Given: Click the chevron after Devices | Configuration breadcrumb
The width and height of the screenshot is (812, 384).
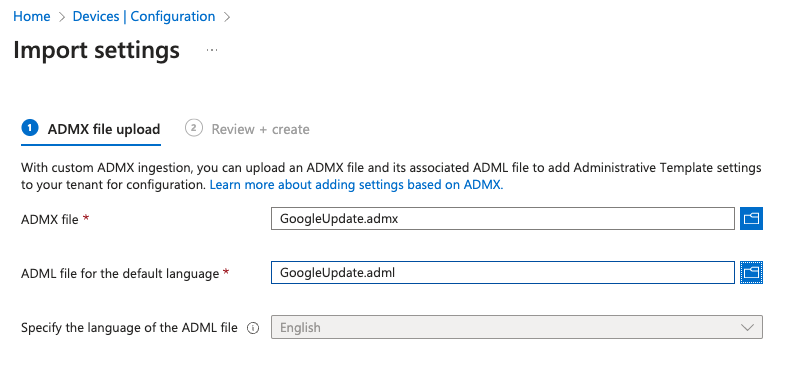Looking at the screenshot, I should pos(226,17).
